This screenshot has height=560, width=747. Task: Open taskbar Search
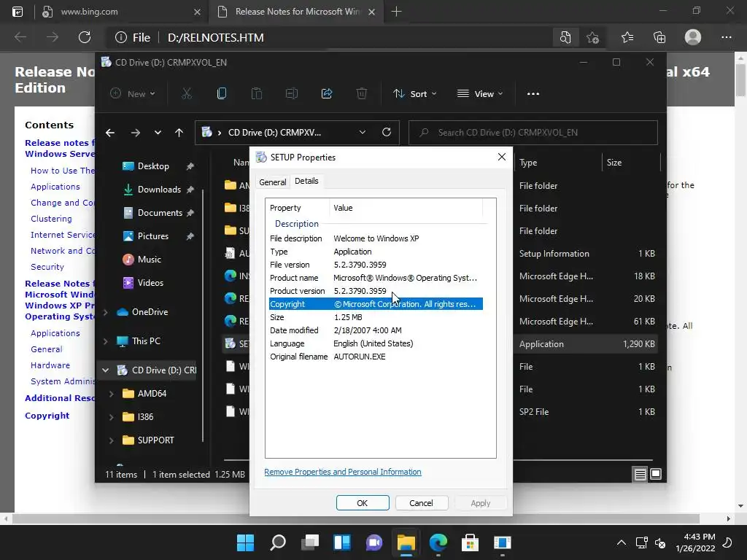pos(278,542)
